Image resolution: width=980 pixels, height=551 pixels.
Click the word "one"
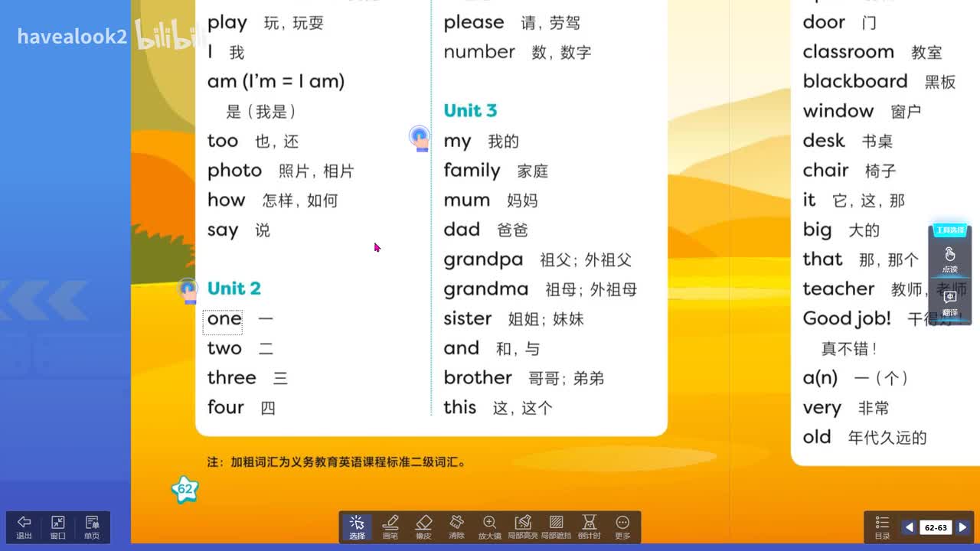point(224,319)
